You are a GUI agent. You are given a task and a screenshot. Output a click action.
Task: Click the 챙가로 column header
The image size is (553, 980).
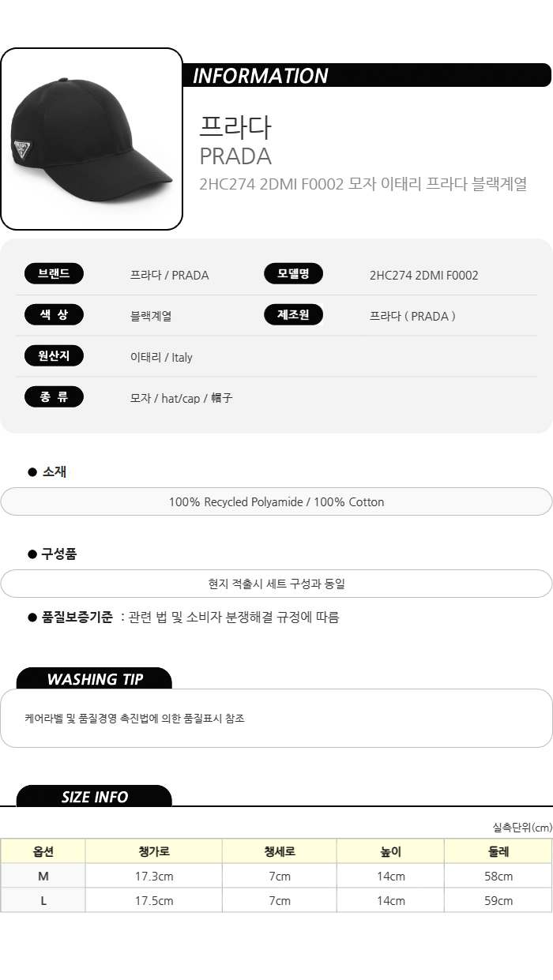(154, 851)
